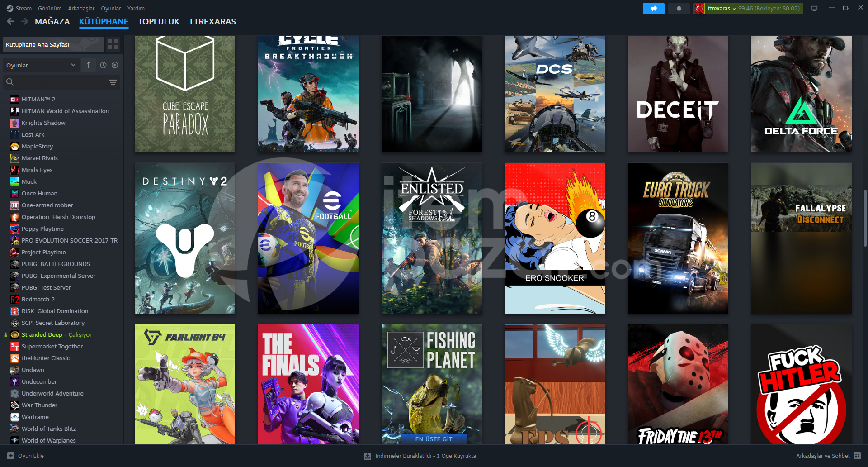Open the TTREXARAS profile tab
Screen dimensions: 868x467
coord(212,21)
